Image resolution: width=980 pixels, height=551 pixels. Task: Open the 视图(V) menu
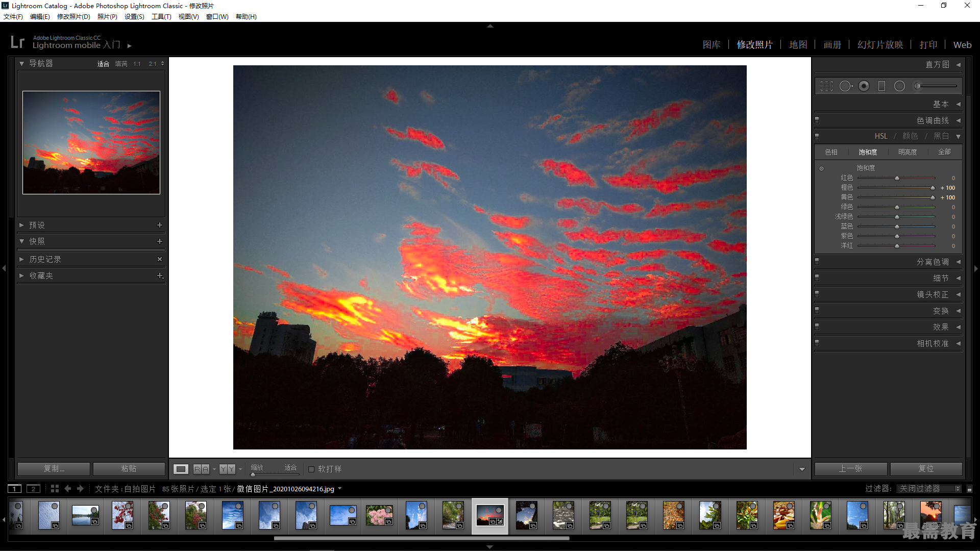[x=188, y=17]
